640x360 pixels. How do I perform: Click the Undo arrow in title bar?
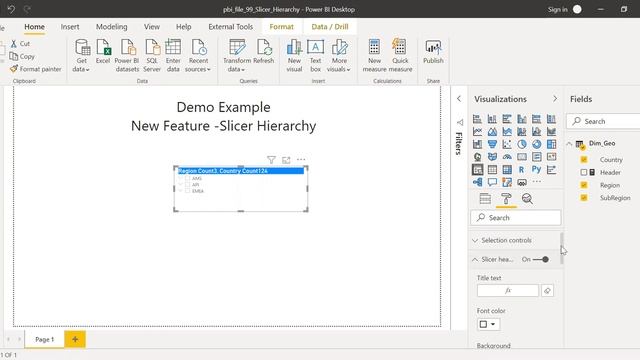pos(11,9)
